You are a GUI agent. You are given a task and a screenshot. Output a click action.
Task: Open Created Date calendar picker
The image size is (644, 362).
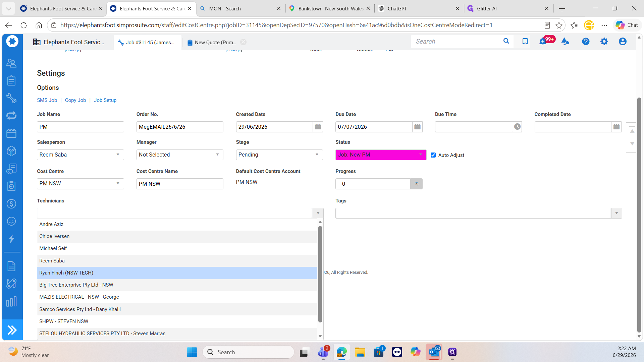click(318, 127)
